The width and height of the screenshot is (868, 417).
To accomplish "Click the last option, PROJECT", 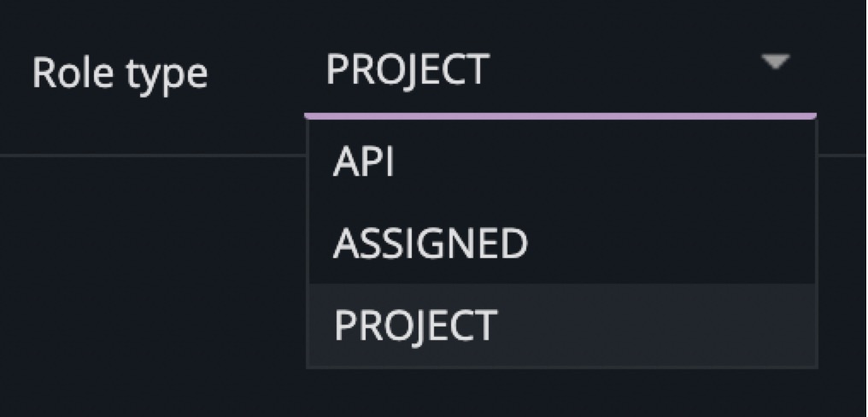I will 415,326.
